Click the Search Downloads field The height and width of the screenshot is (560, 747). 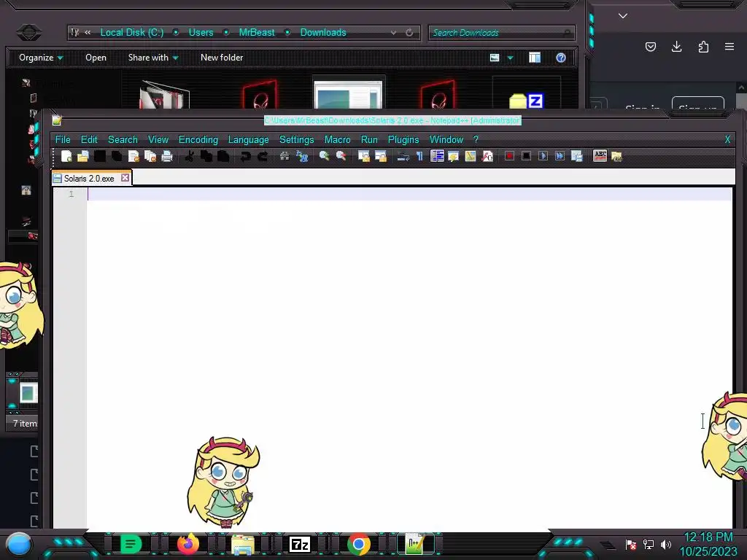coord(501,32)
